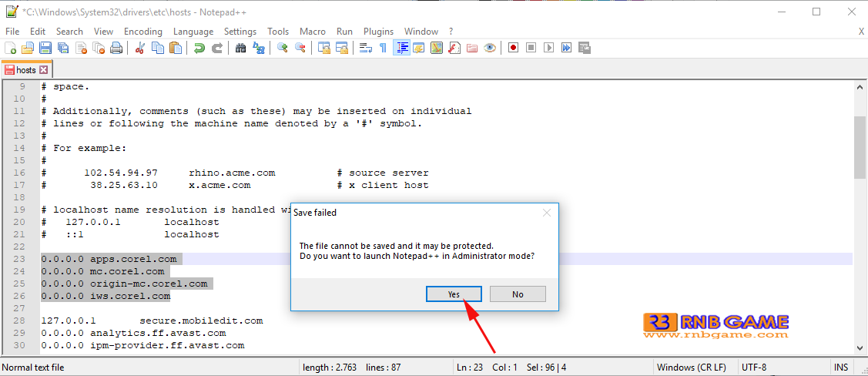Toggle file monitoring eye icon

(x=490, y=49)
